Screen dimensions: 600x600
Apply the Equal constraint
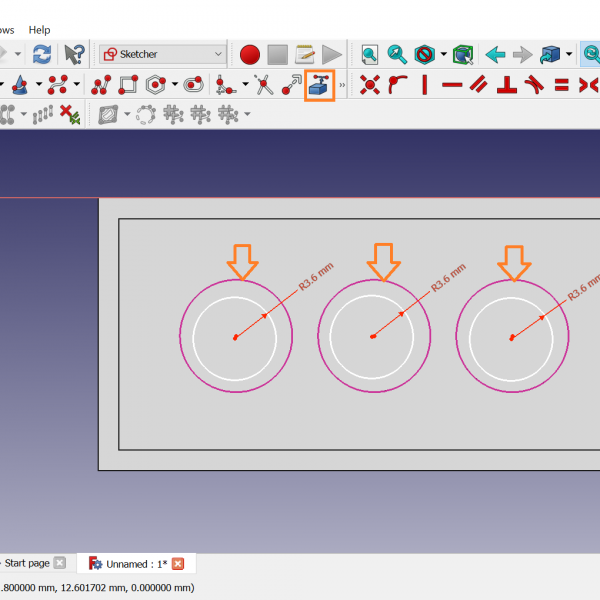[x=561, y=85]
